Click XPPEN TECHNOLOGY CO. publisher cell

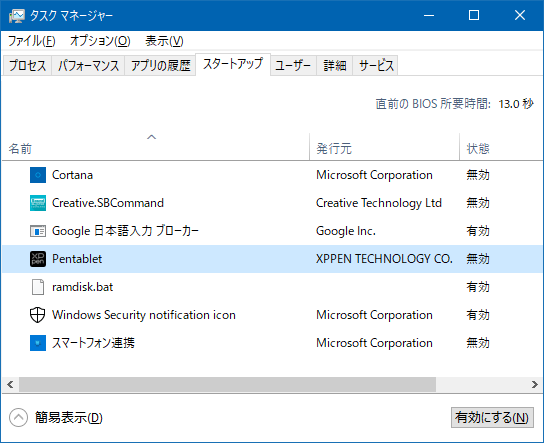(x=384, y=259)
